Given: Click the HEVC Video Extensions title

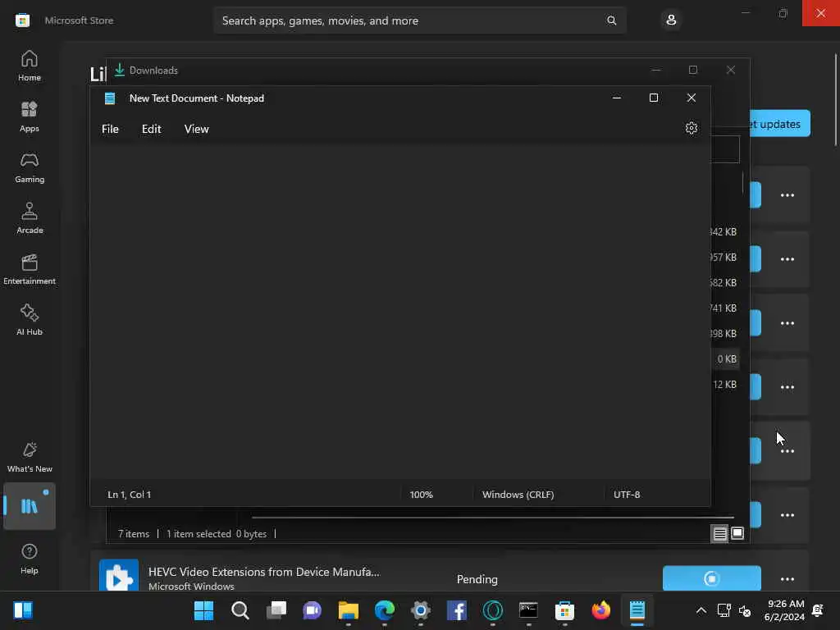Looking at the screenshot, I should (x=264, y=572).
